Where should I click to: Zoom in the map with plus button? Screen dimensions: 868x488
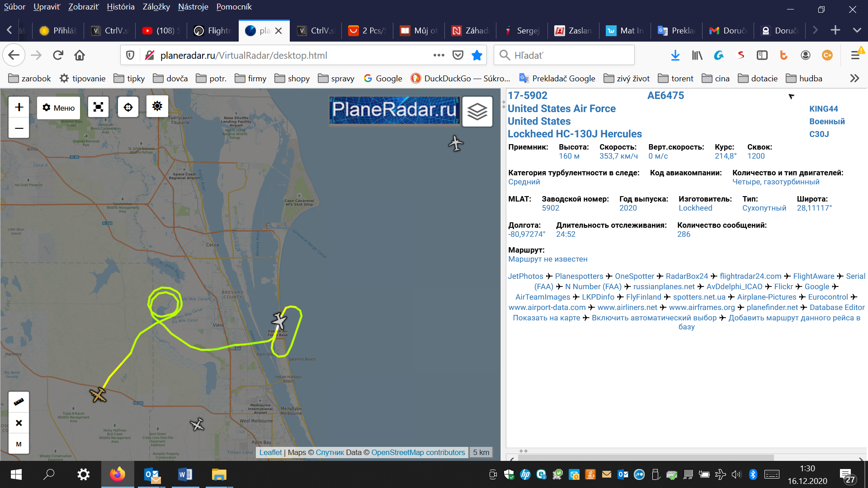[19, 107]
